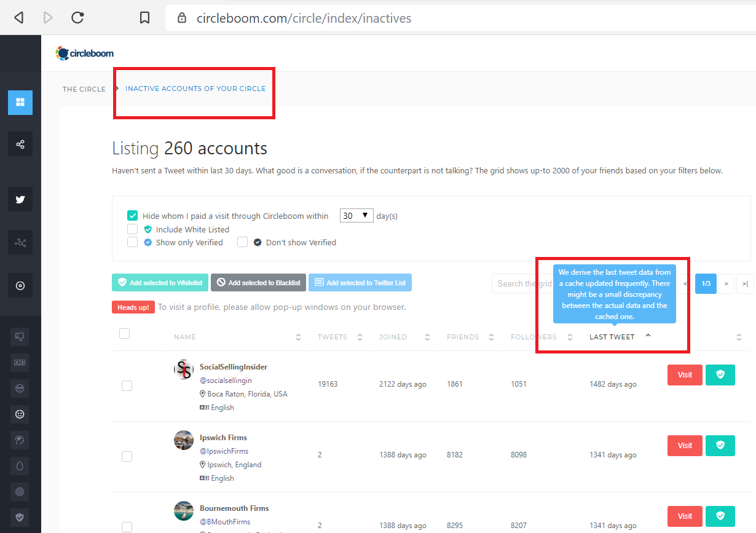Screen dimensions: 756x533
Task: Open Inactive Accounts of Your Circle breadcrumb
Action: click(x=195, y=89)
